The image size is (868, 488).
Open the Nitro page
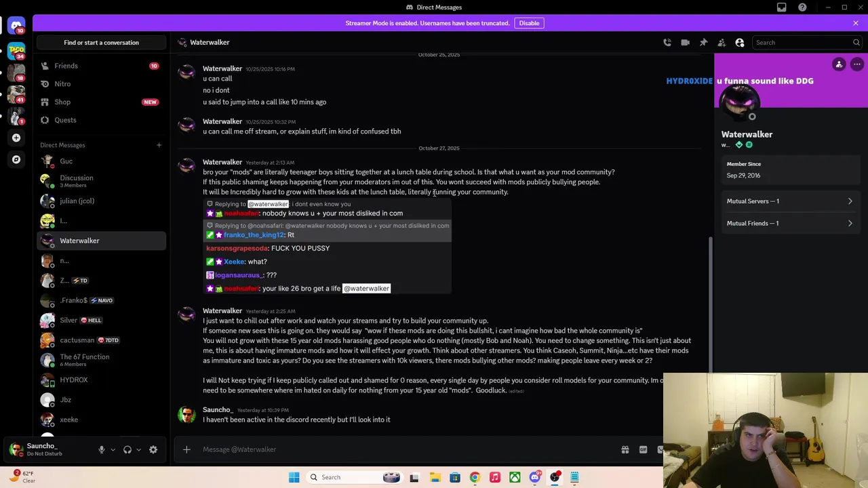tap(101, 84)
